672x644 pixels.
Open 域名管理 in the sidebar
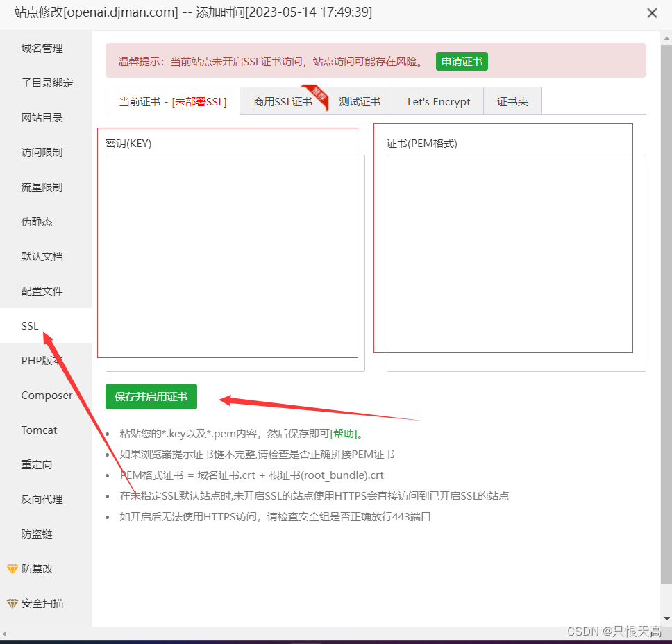click(42, 48)
